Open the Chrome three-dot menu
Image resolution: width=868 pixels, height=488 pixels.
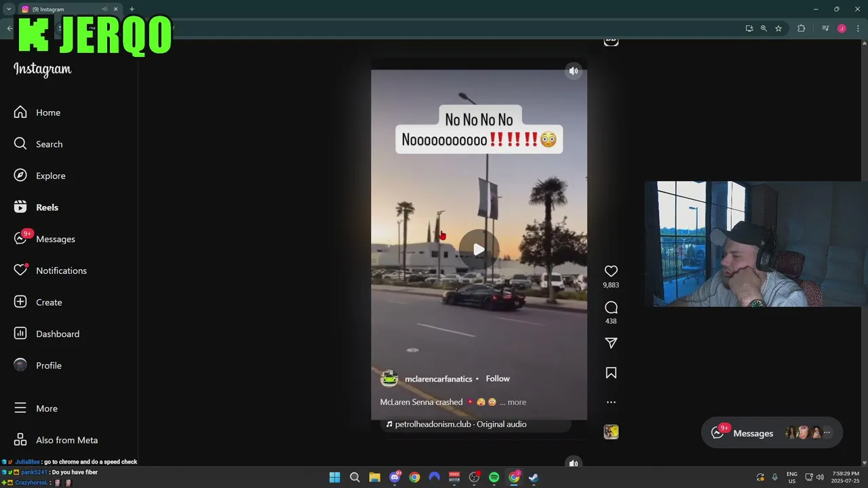[x=858, y=28]
